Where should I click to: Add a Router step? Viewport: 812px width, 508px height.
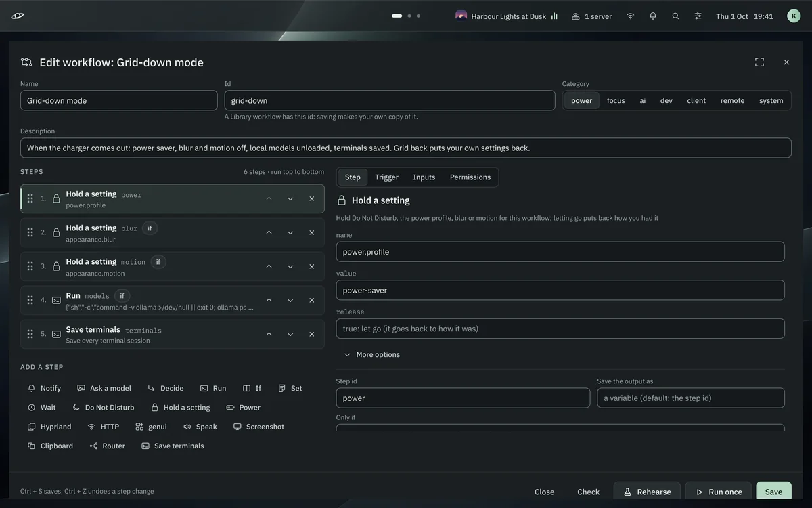pyautogui.click(x=108, y=446)
